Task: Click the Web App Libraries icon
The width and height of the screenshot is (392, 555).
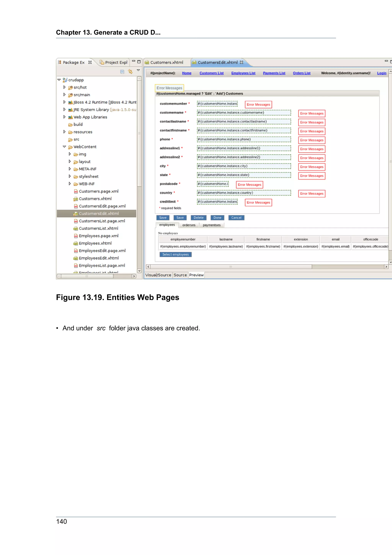Action: pyautogui.click(x=70, y=117)
